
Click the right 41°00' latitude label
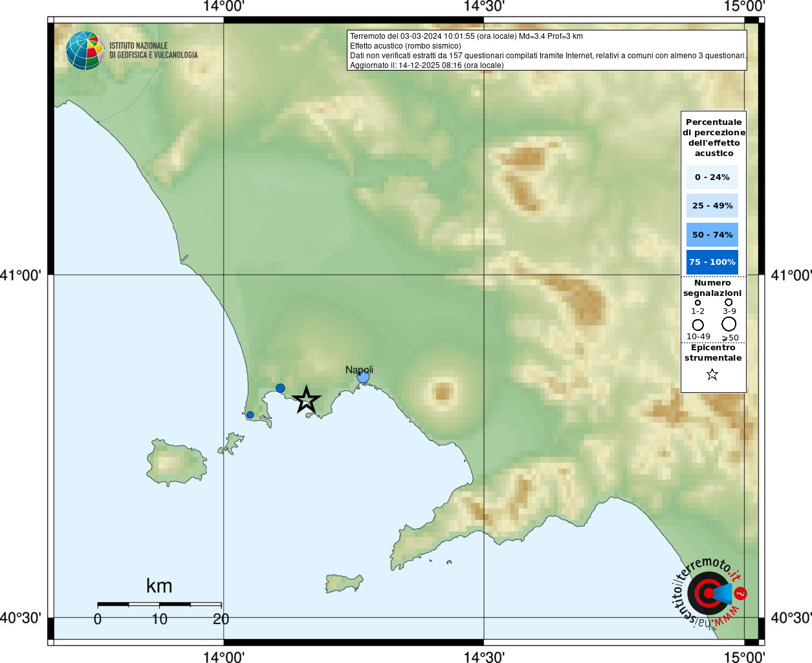(x=791, y=275)
